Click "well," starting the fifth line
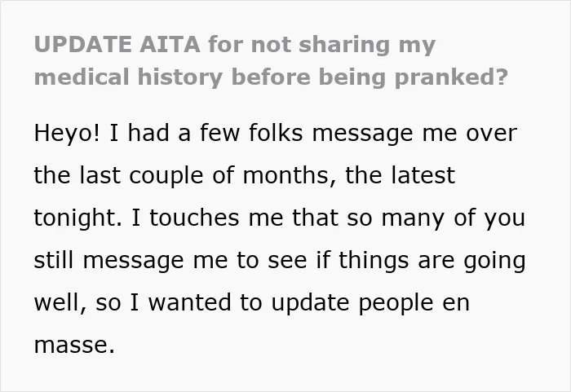This screenshot has height=392, width=571. (x=60, y=303)
